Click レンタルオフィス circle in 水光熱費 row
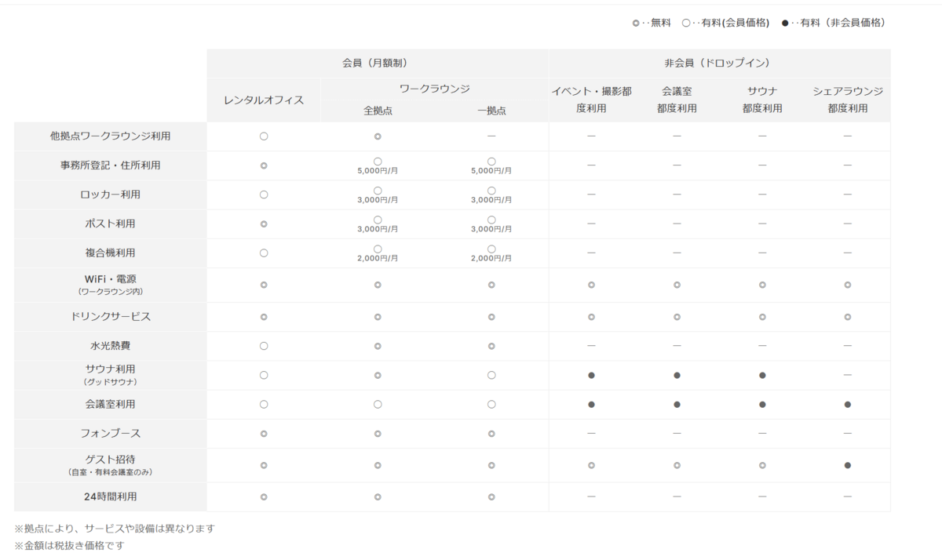 [x=264, y=346]
